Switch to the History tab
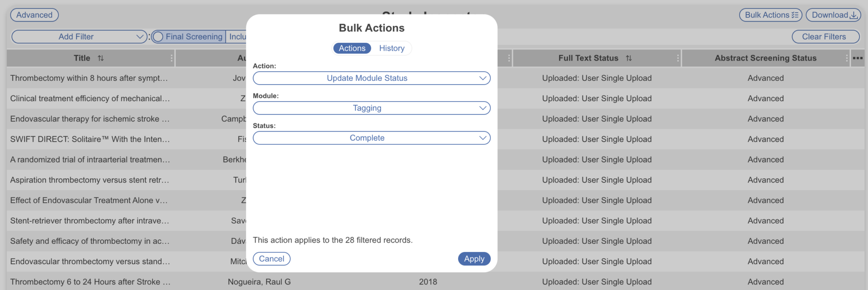 coord(391,48)
